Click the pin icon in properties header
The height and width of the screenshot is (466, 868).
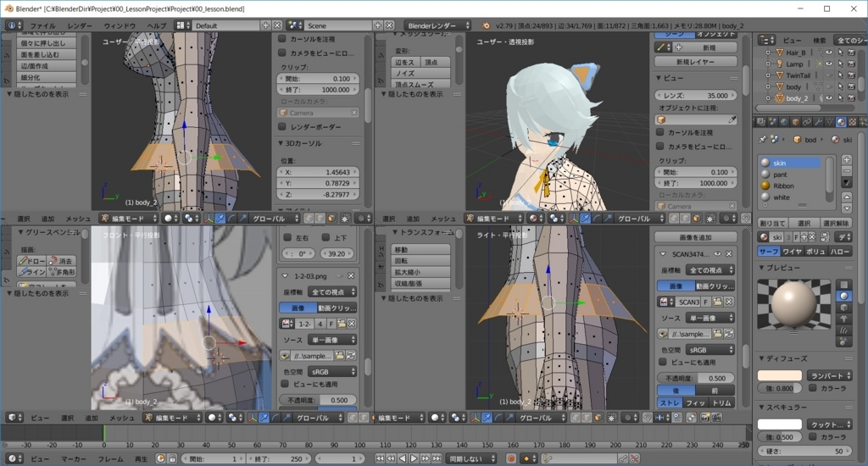(x=762, y=140)
